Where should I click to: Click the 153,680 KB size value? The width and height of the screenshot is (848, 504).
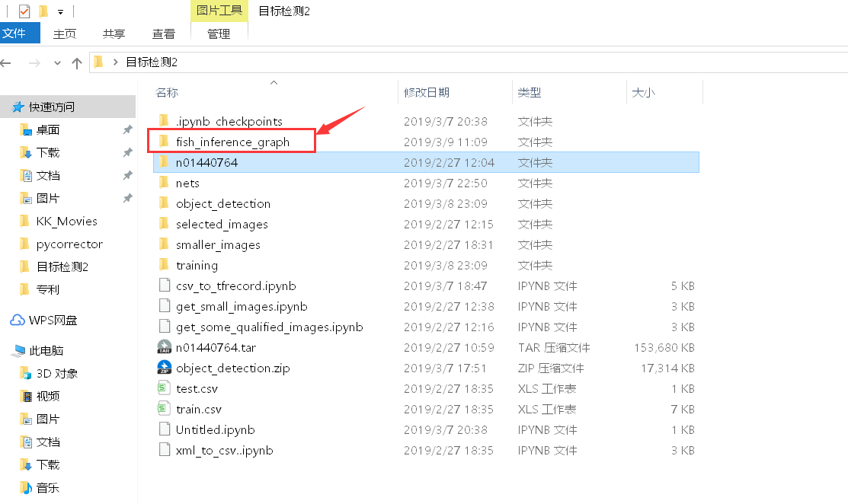pyautogui.click(x=664, y=347)
